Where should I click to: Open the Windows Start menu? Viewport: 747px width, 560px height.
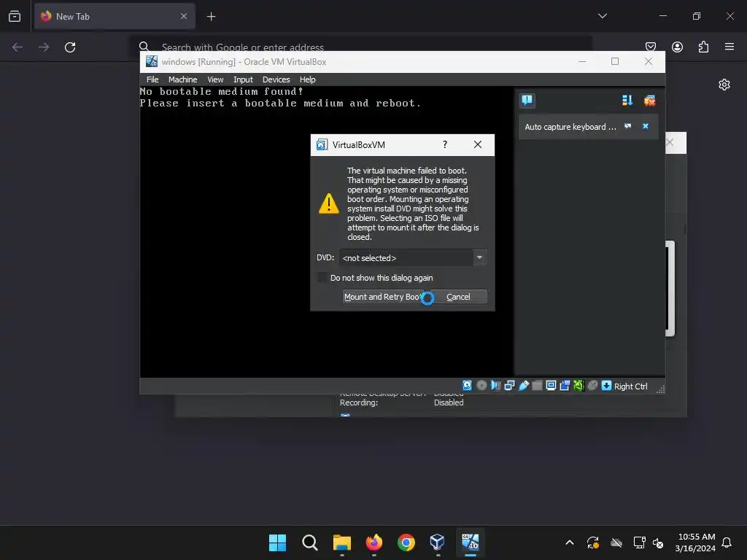pos(277,542)
